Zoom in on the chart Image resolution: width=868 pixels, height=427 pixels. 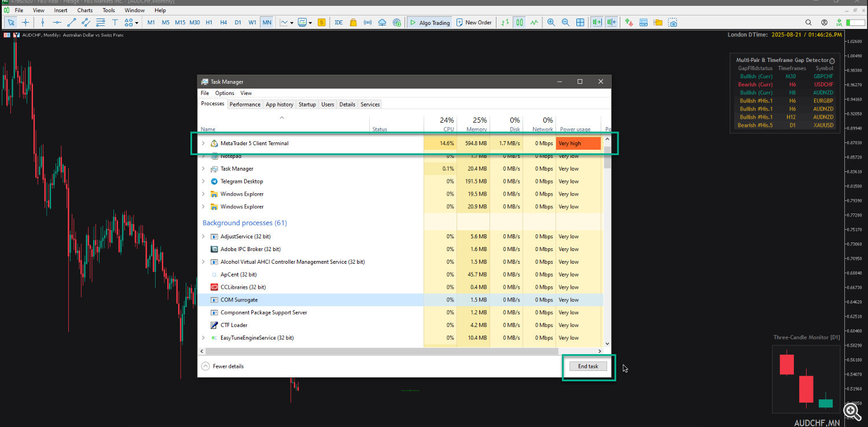click(x=551, y=22)
